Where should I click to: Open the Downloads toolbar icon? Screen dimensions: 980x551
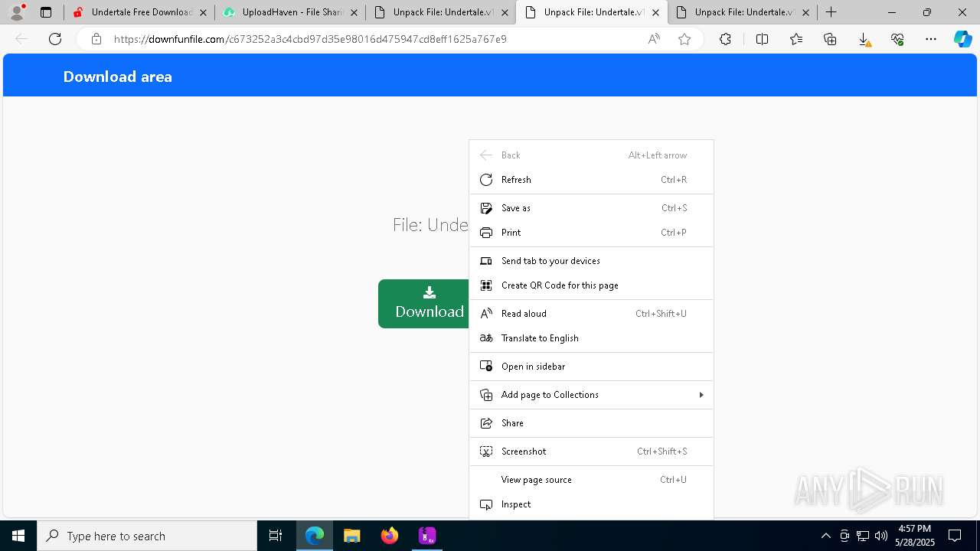point(864,39)
